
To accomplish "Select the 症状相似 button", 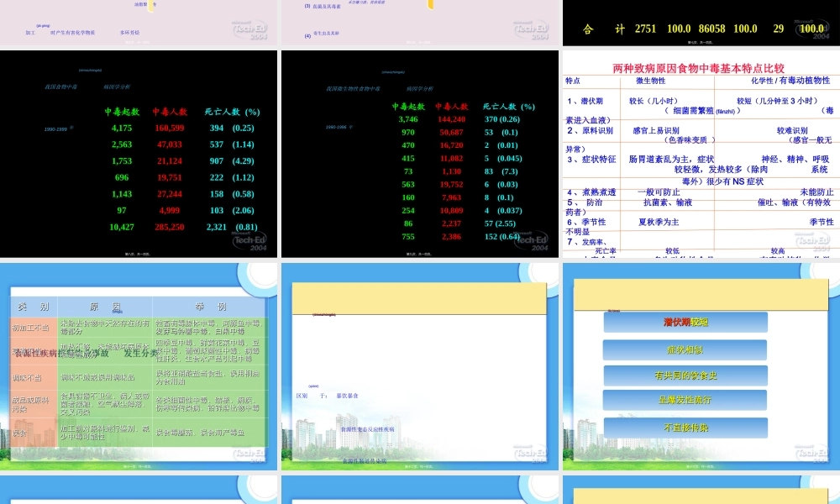I will pos(685,349).
